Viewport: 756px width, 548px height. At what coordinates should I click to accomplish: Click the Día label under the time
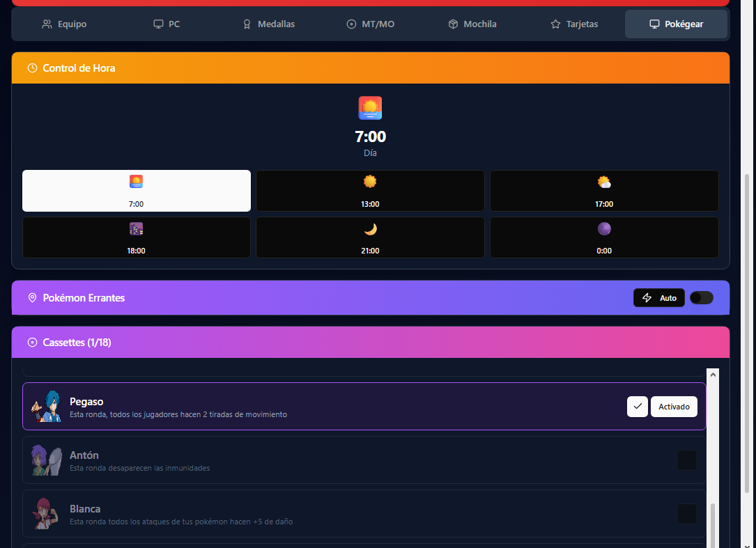click(x=370, y=152)
